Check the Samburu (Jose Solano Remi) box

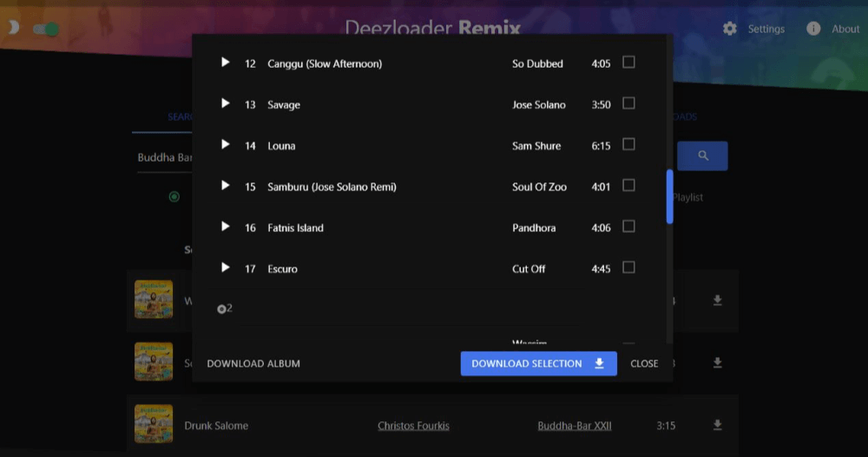pyautogui.click(x=628, y=185)
